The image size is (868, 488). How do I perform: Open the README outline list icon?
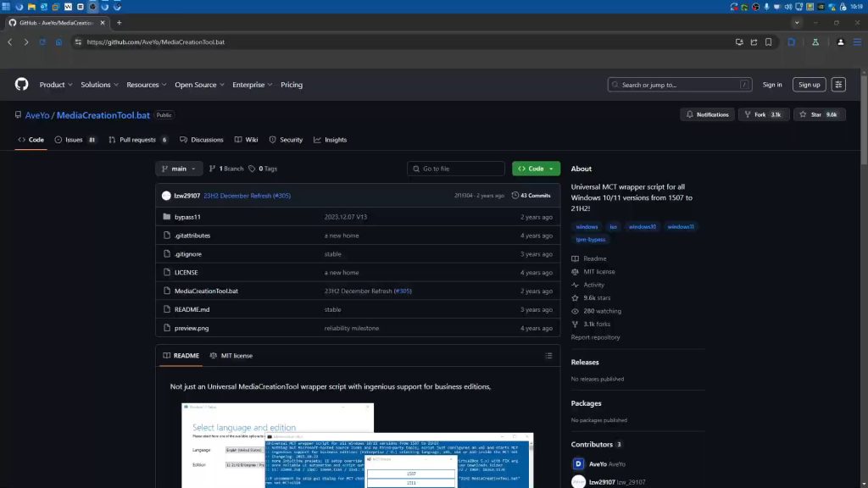tap(548, 356)
